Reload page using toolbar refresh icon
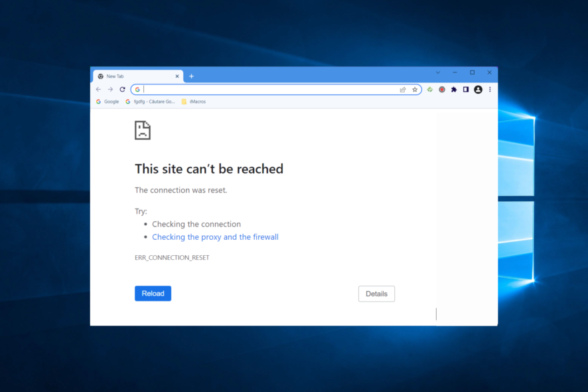This screenshot has height=392, width=588. point(122,90)
